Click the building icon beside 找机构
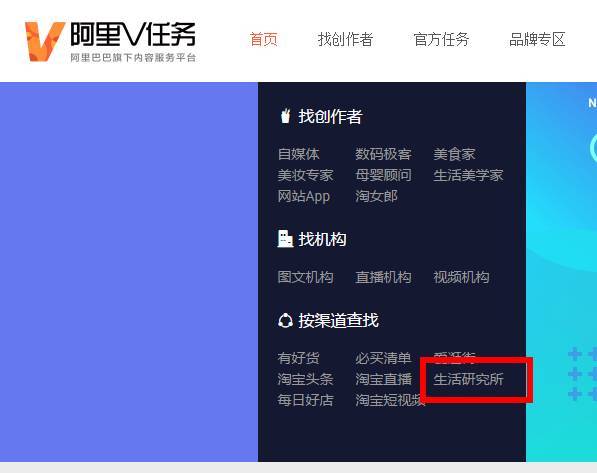Image resolution: width=597 pixels, height=473 pixels. pos(285,239)
